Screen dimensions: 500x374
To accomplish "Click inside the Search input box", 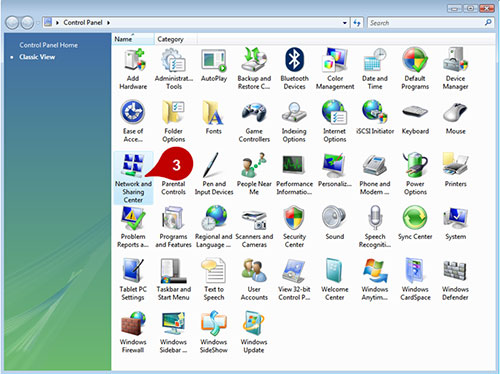I will click(425, 23).
